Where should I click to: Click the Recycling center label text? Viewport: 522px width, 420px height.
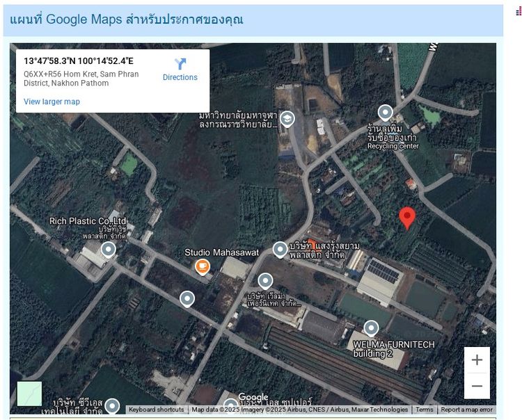tap(393, 146)
